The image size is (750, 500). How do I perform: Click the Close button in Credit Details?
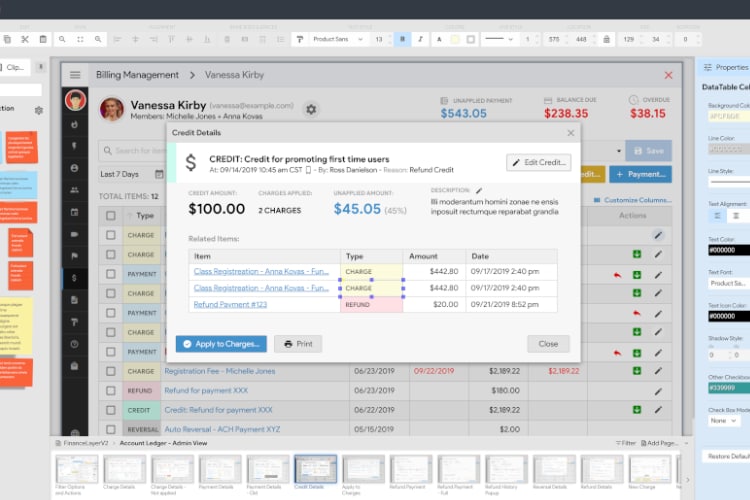[548, 344]
